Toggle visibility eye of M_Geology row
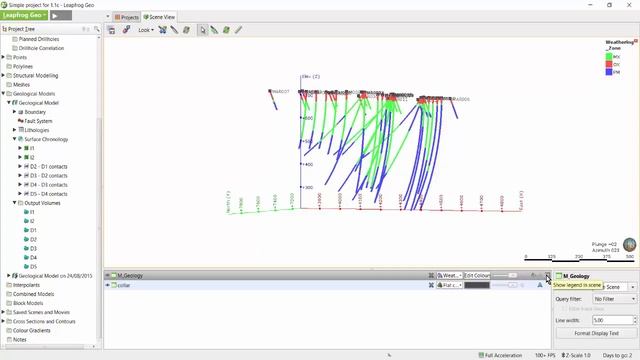The width and height of the screenshot is (640, 360). click(x=108, y=276)
